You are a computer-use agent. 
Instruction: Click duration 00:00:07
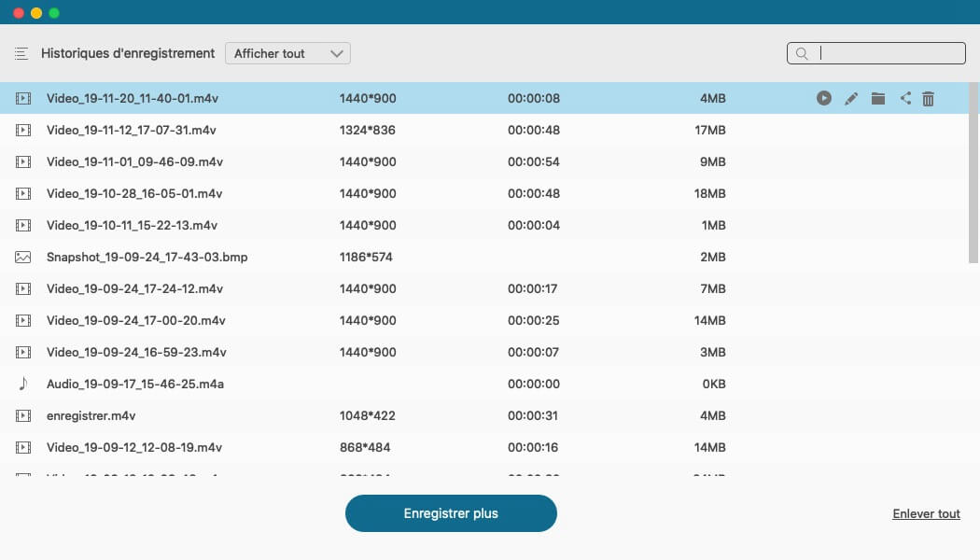(533, 352)
